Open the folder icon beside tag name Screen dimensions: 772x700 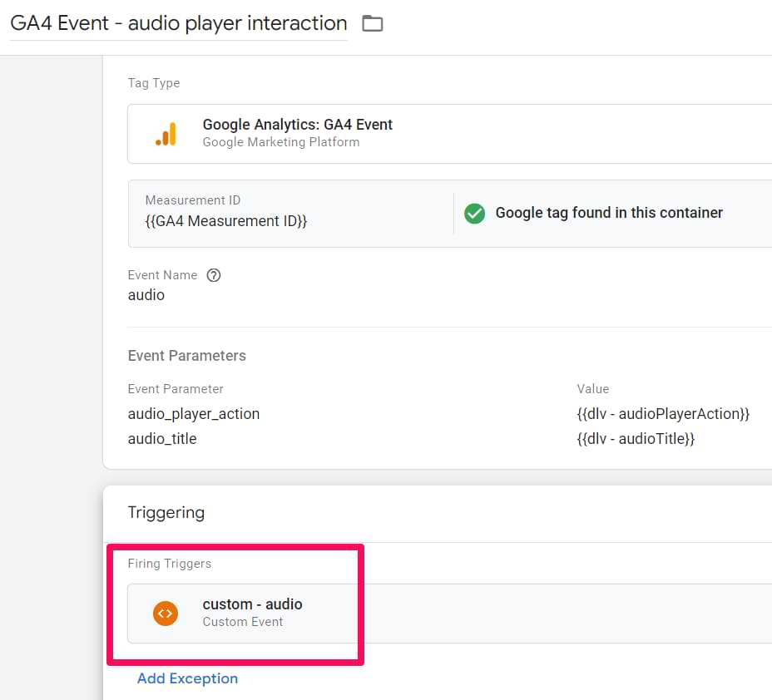(x=372, y=23)
